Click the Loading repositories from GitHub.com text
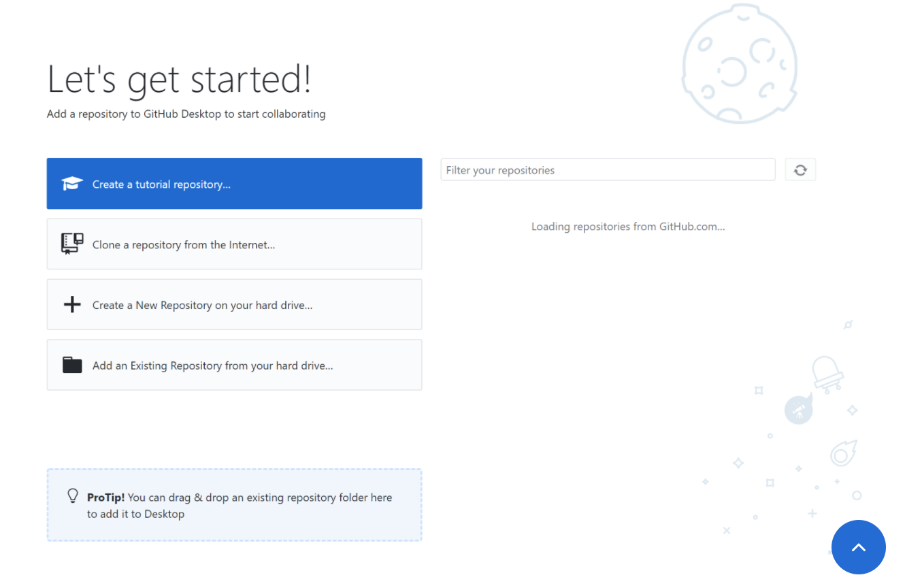Image resolution: width=905 pixels, height=588 pixels. pos(628,227)
